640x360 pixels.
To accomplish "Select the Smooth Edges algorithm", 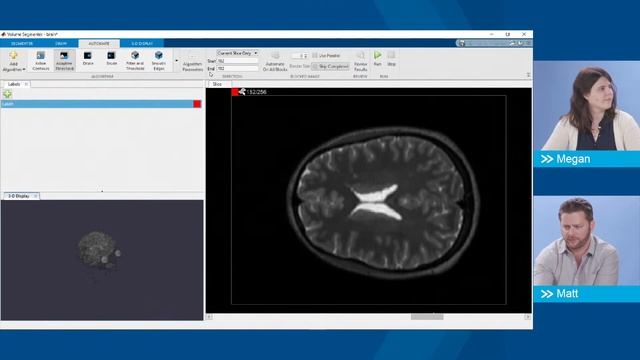I will (x=159, y=61).
